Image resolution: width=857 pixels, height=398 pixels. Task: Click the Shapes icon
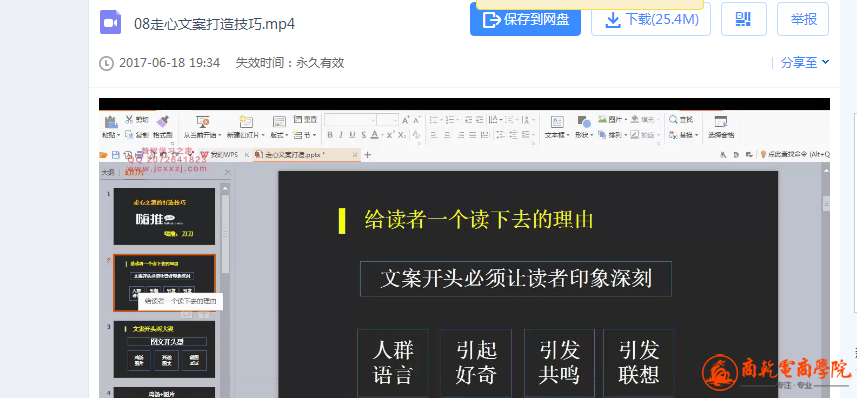(584, 122)
